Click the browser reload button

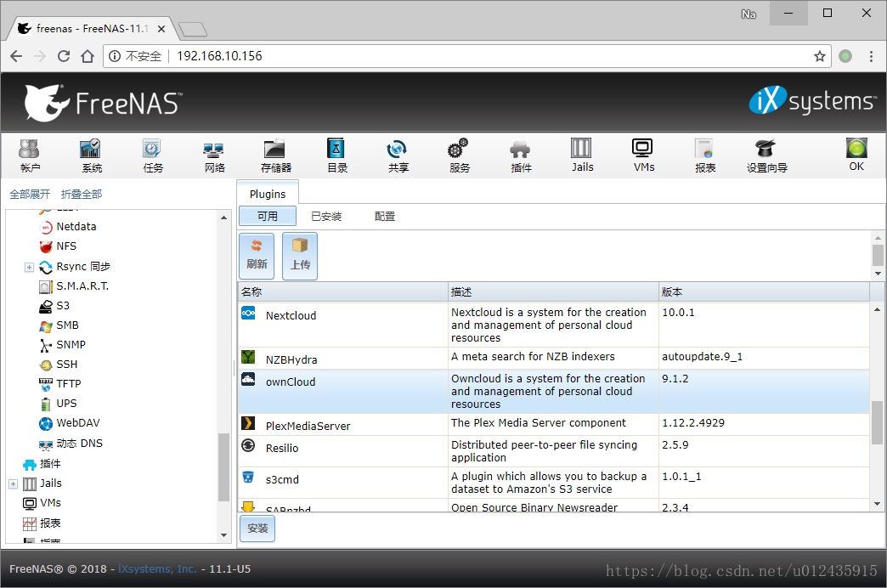[x=64, y=56]
